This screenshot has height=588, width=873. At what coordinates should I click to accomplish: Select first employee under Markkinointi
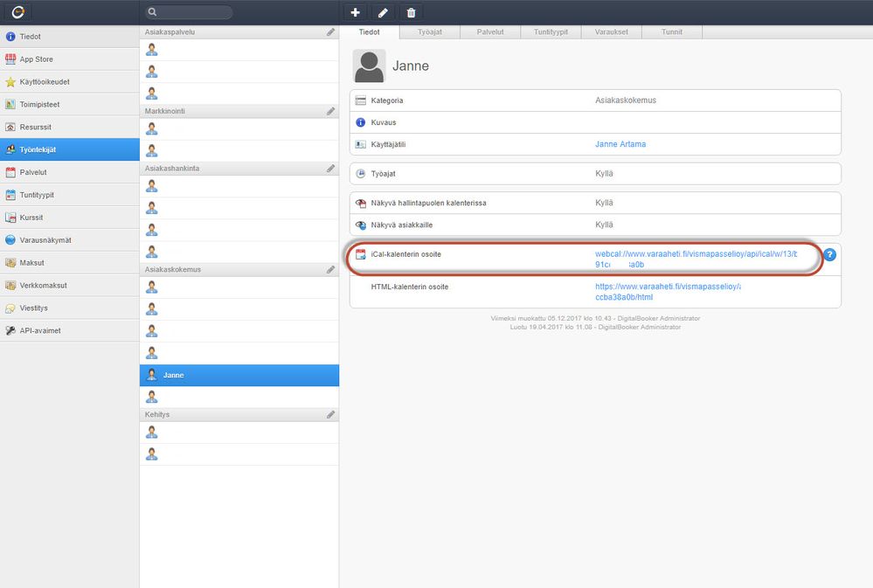(x=239, y=129)
